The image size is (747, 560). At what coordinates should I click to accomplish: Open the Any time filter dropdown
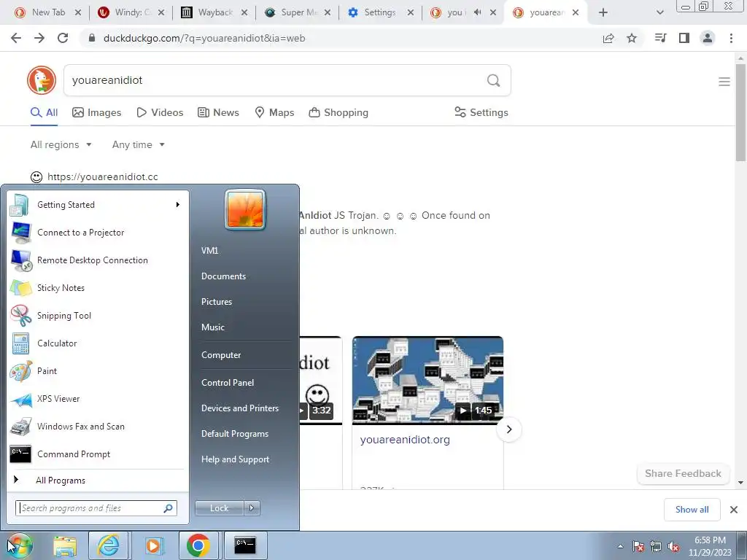139,145
